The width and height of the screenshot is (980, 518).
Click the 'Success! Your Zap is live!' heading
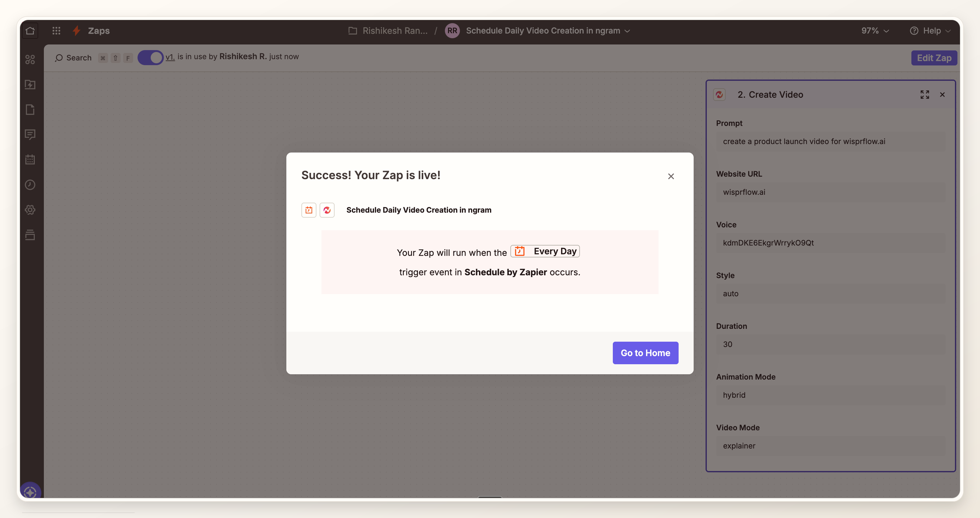[371, 175]
